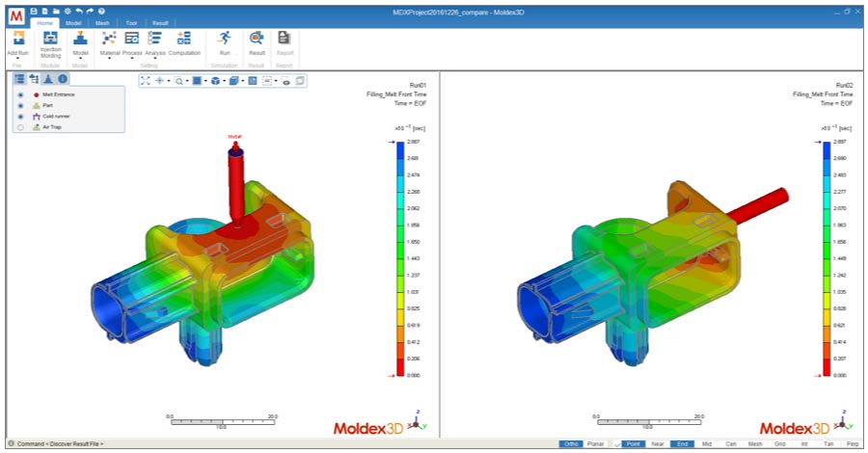Viewport: 868px width, 453px height.
Task: Open the Tool ribbon tab
Action: pos(131,23)
